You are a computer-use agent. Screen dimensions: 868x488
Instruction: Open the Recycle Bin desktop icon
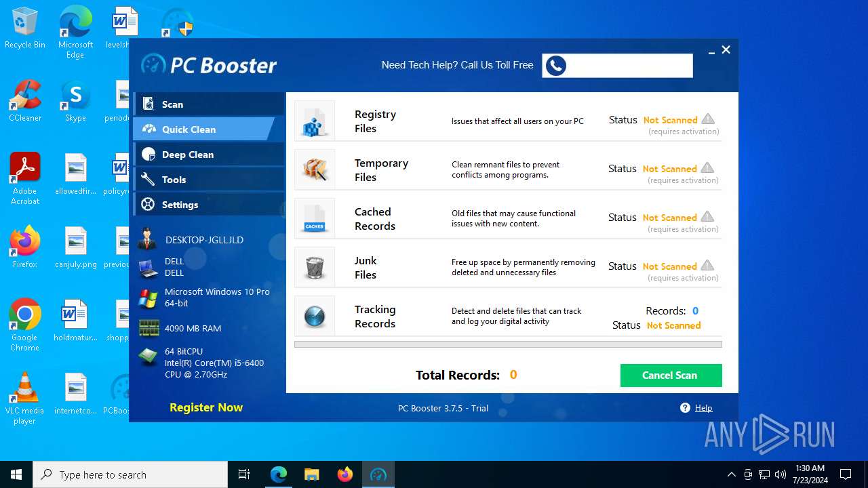click(25, 28)
